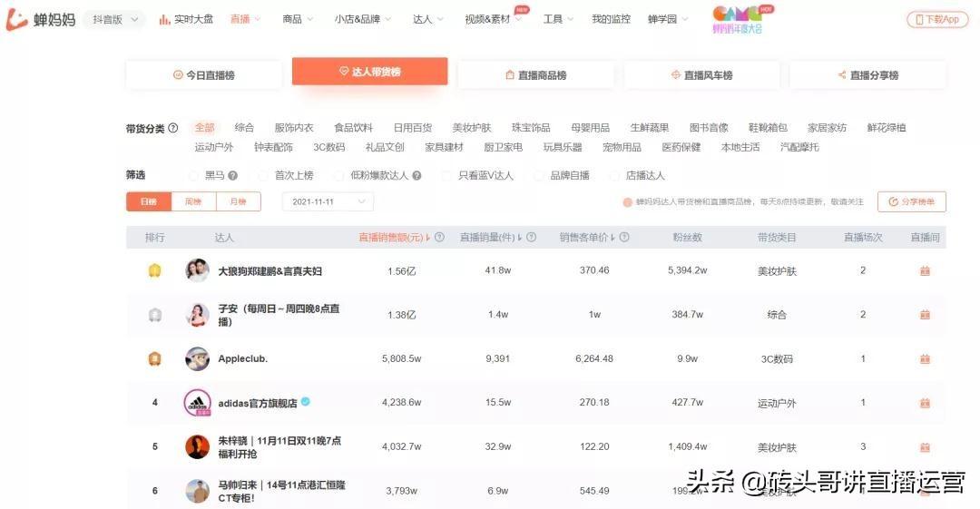The width and height of the screenshot is (980, 509).
Task: Filter category by 3C数码
Action: coord(328,147)
